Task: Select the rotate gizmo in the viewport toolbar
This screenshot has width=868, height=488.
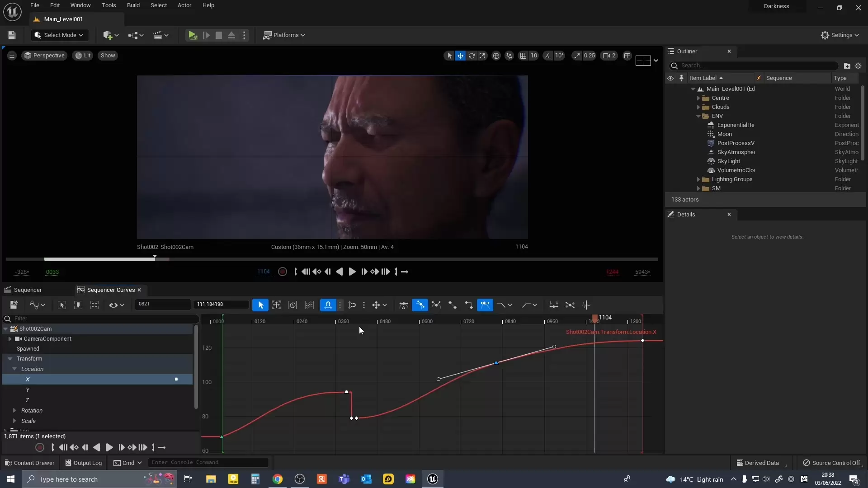Action: (x=472, y=56)
